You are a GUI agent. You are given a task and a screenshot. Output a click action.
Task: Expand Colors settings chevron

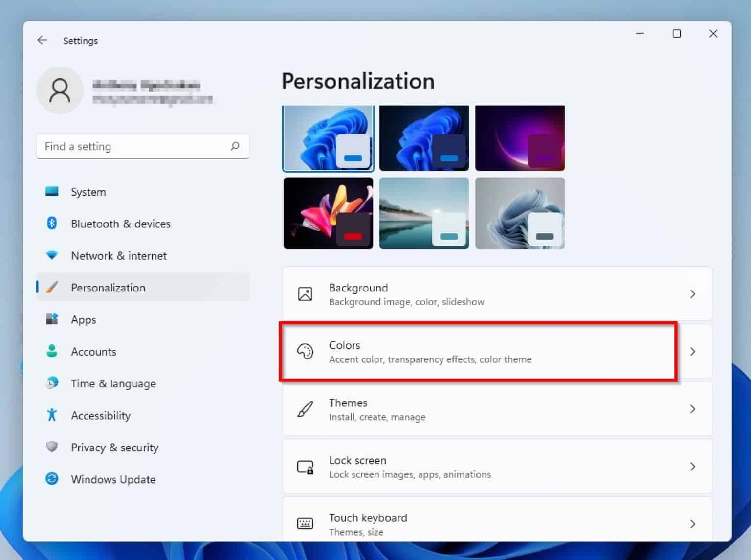(692, 351)
